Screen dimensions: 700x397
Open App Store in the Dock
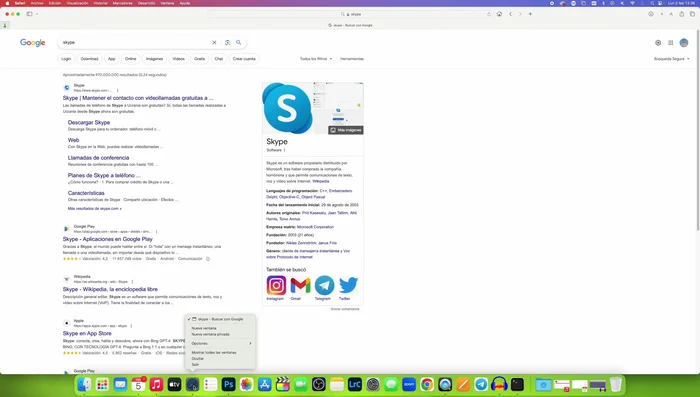(x=265, y=384)
